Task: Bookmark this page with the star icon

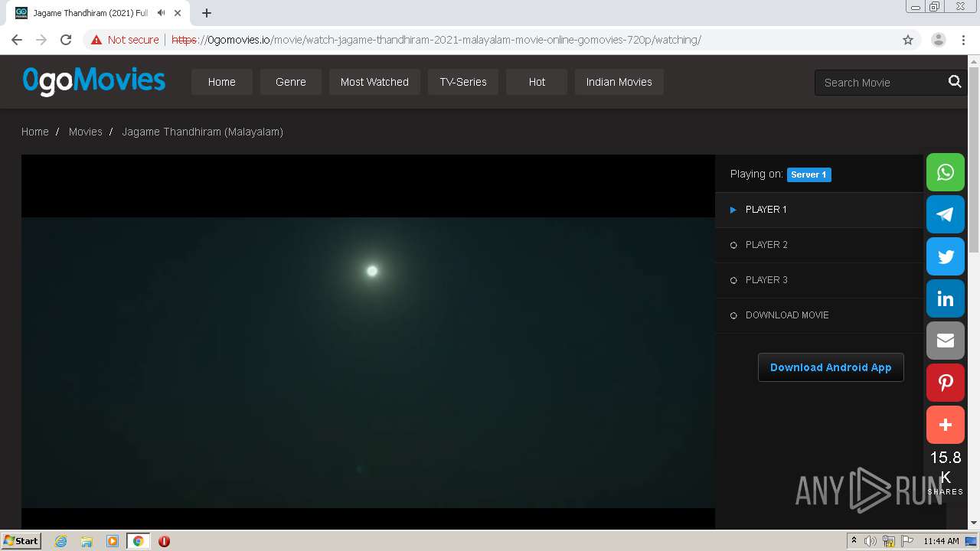Action: pyautogui.click(x=908, y=40)
